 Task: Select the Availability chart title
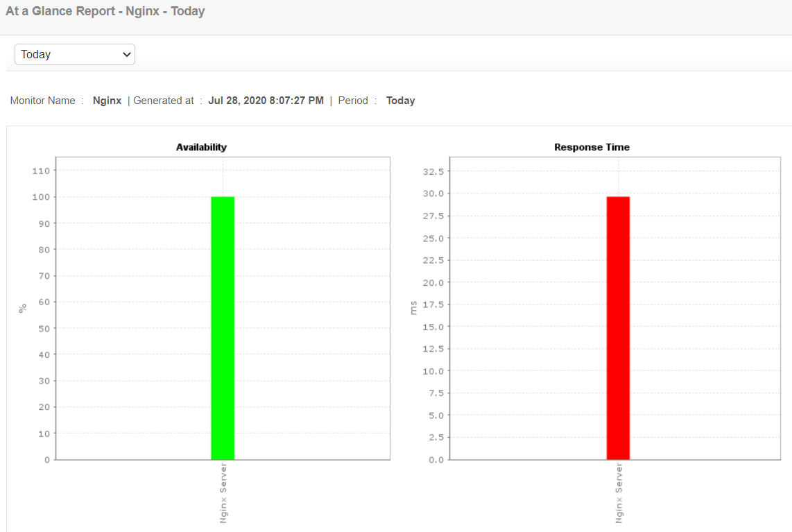point(202,147)
